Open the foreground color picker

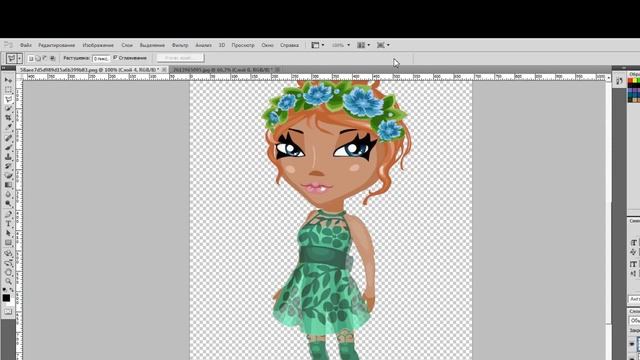pyautogui.click(x=6, y=298)
